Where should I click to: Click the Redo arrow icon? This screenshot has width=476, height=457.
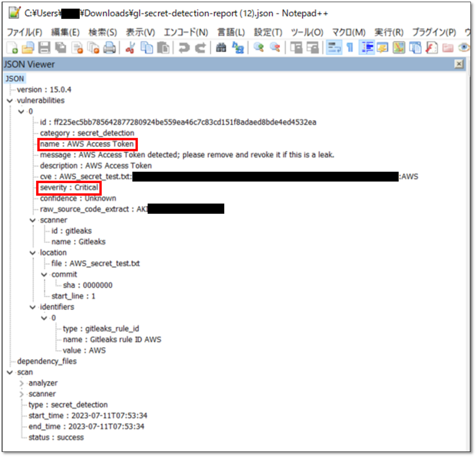[200, 48]
